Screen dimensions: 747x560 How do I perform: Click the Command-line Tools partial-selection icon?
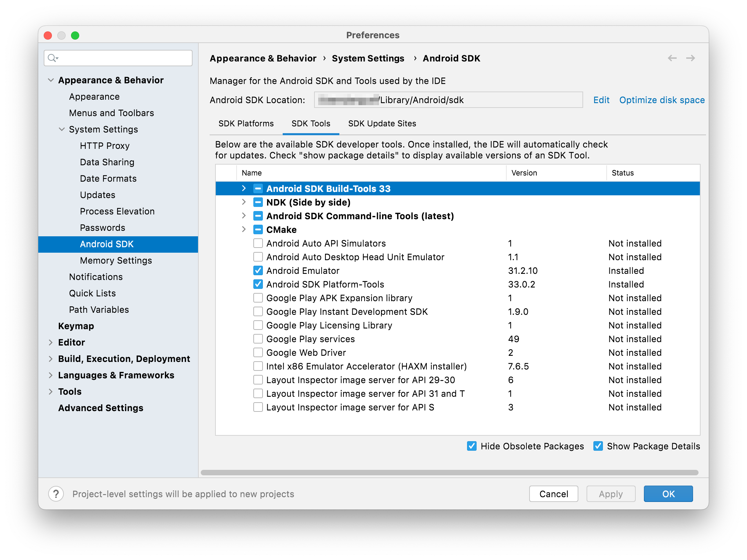point(258,216)
